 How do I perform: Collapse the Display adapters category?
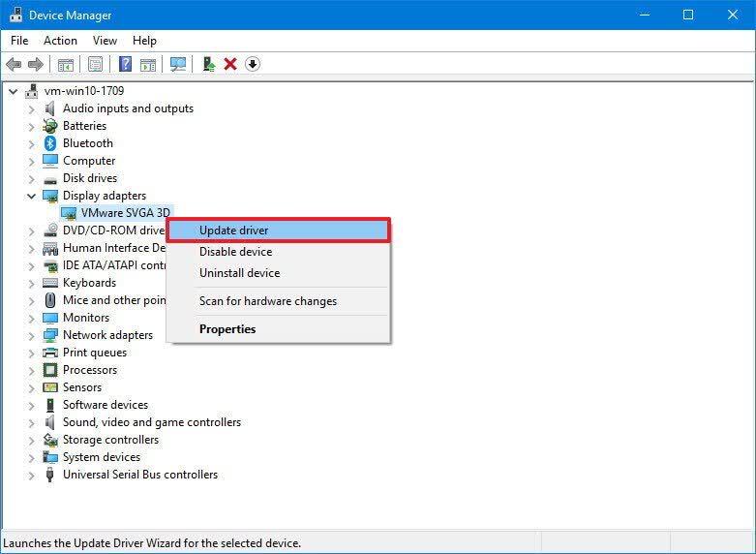[x=31, y=196]
